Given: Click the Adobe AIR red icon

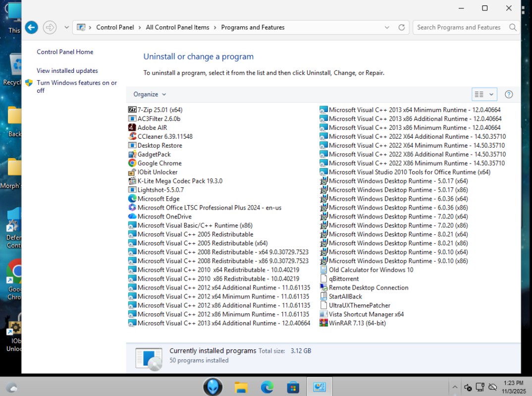Looking at the screenshot, I should pyautogui.click(x=132, y=127).
